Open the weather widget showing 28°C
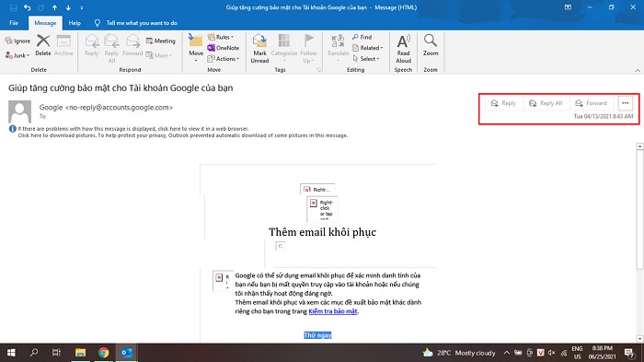The image size is (644, 362). point(459,353)
